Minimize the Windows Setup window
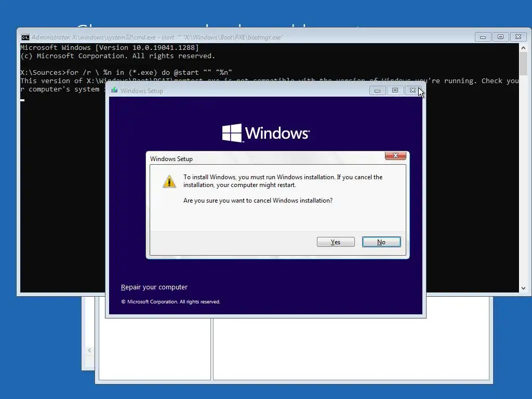Image resolution: width=532 pixels, height=399 pixels. click(x=377, y=90)
